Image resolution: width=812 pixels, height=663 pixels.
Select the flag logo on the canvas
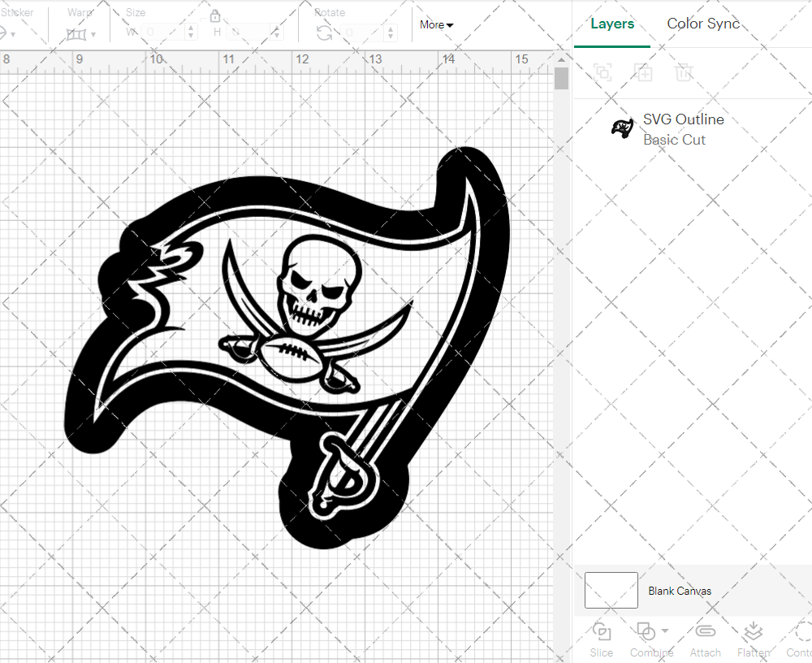tap(287, 347)
